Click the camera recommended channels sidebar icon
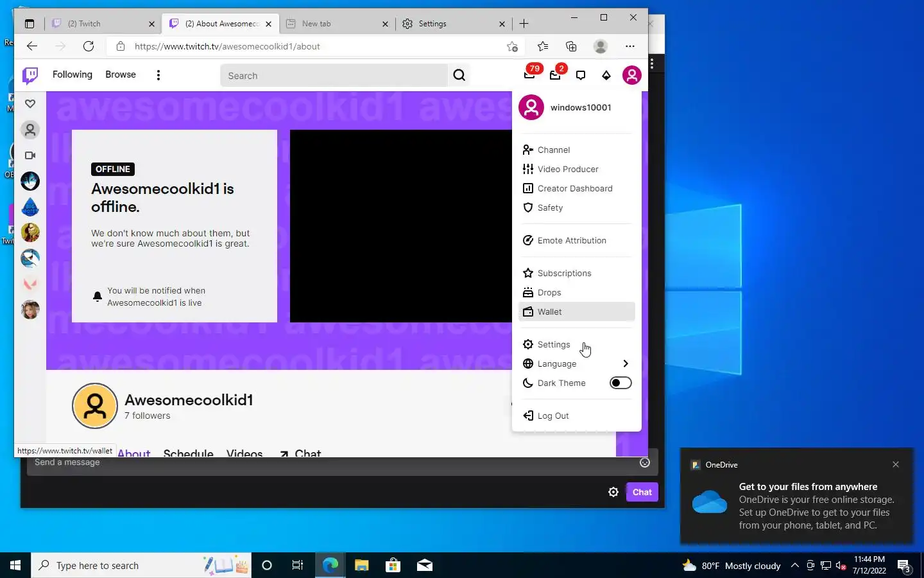The image size is (924, 578). [30, 155]
